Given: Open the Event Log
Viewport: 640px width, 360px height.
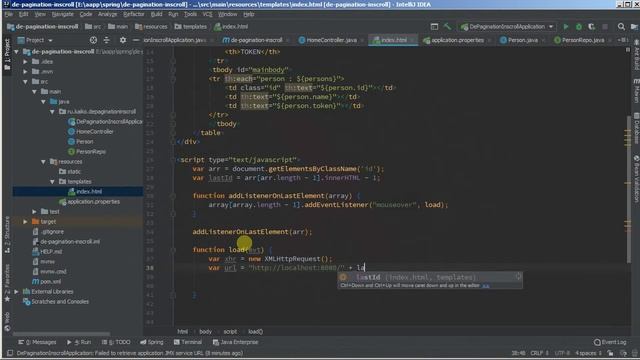Looking at the screenshot, I should coord(610,342).
